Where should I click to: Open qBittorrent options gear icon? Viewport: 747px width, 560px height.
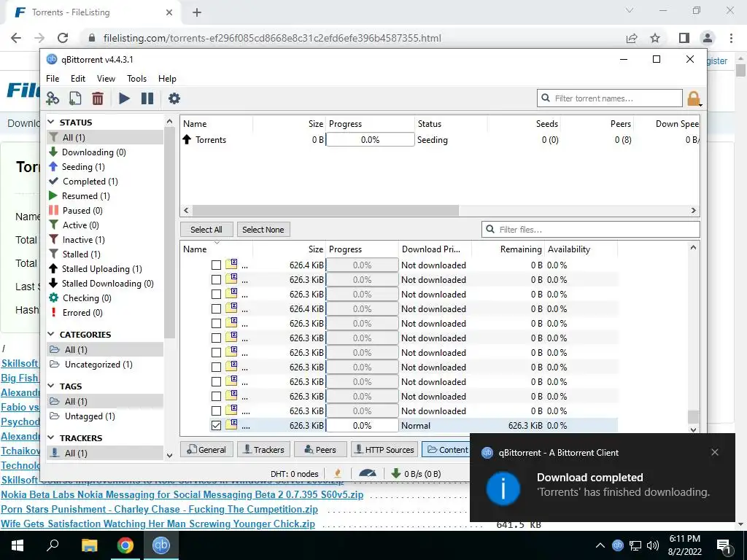click(x=174, y=98)
